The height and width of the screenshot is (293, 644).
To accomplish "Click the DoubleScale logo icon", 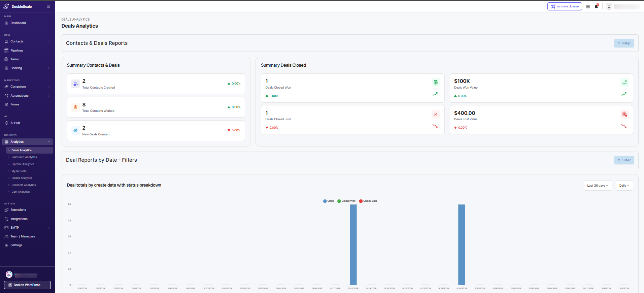I will [x=6, y=6].
